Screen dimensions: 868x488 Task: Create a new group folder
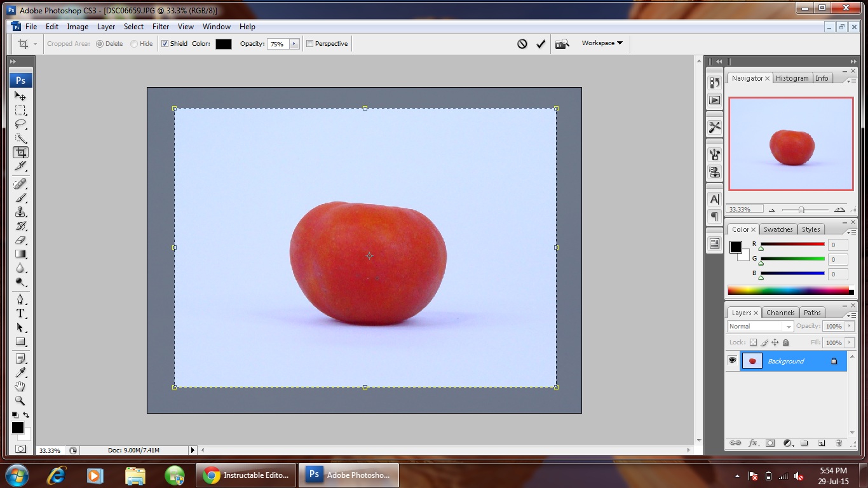[x=804, y=443]
